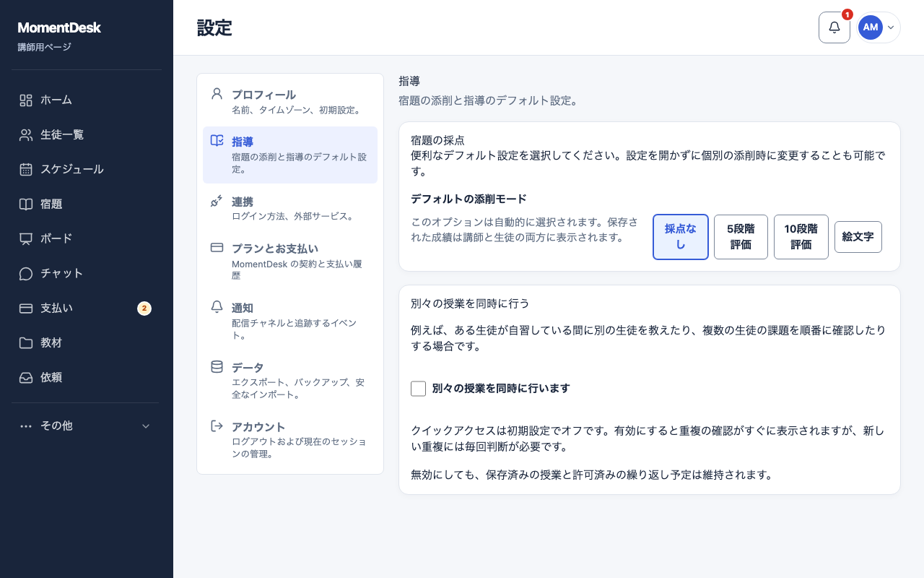Click the red notification badge showing 1

pos(847,14)
